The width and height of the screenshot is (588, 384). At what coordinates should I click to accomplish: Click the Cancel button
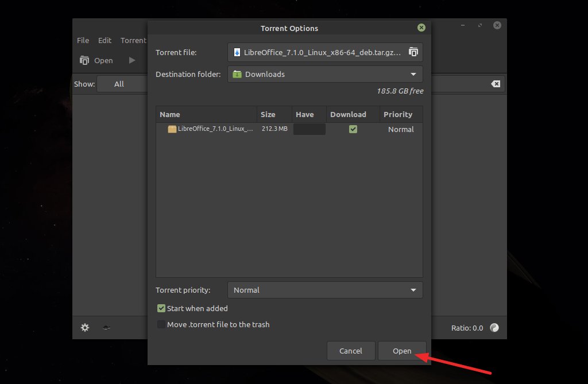pyautogui.click(x=350, y=351)
